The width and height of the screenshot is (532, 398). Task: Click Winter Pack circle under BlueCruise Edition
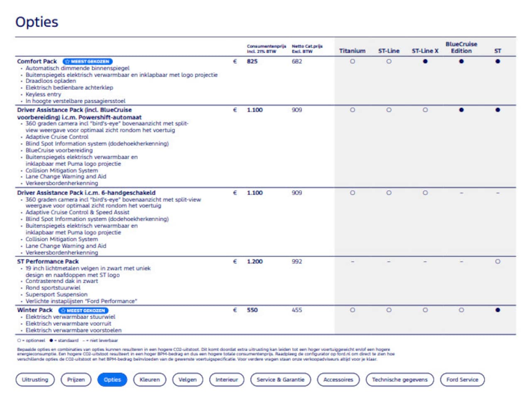(x=461, y=310)
